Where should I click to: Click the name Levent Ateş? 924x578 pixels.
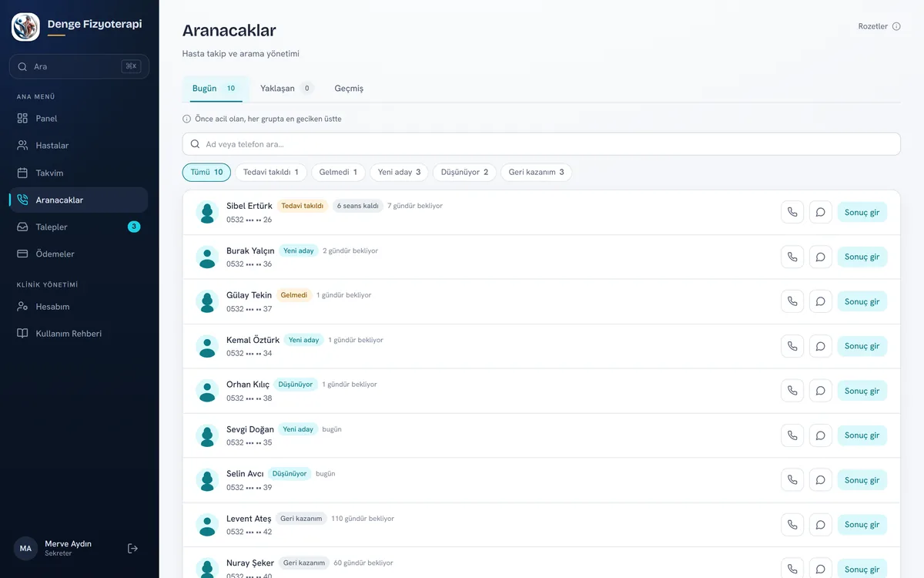(249, 519)
